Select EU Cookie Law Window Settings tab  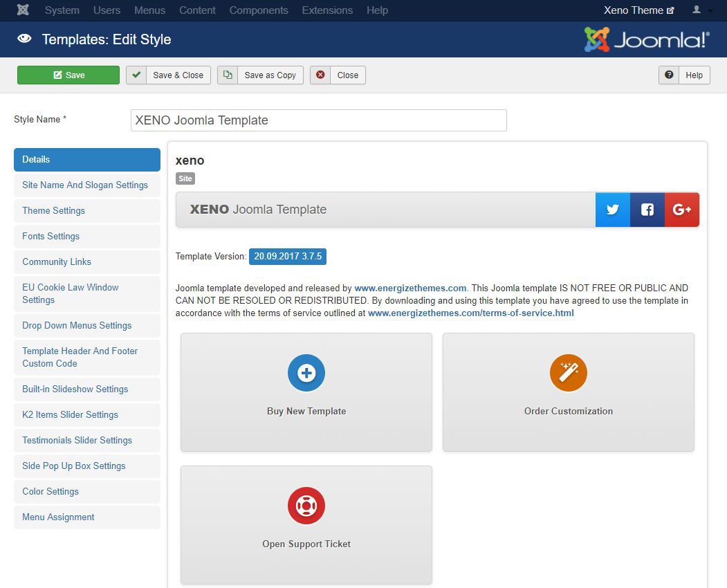click(87, 293)
